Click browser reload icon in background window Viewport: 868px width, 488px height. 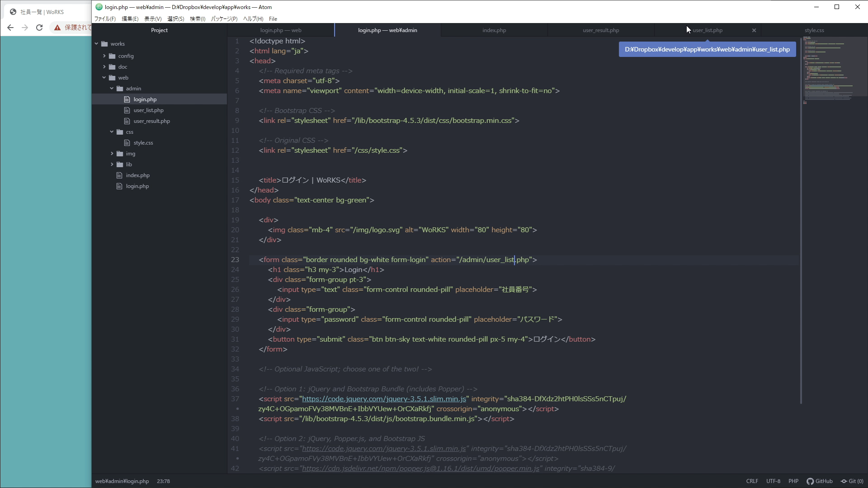pyautogui.click(x=39, y=28)
